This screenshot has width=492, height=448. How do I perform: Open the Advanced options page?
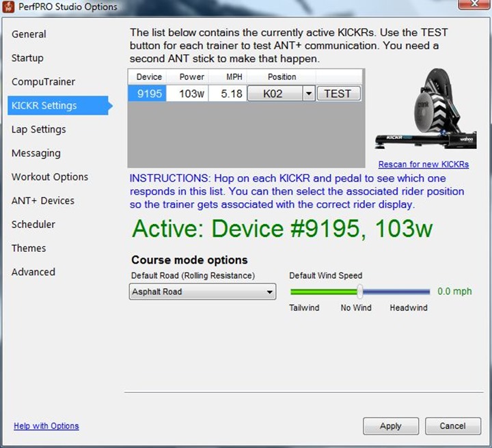(33, 272)
